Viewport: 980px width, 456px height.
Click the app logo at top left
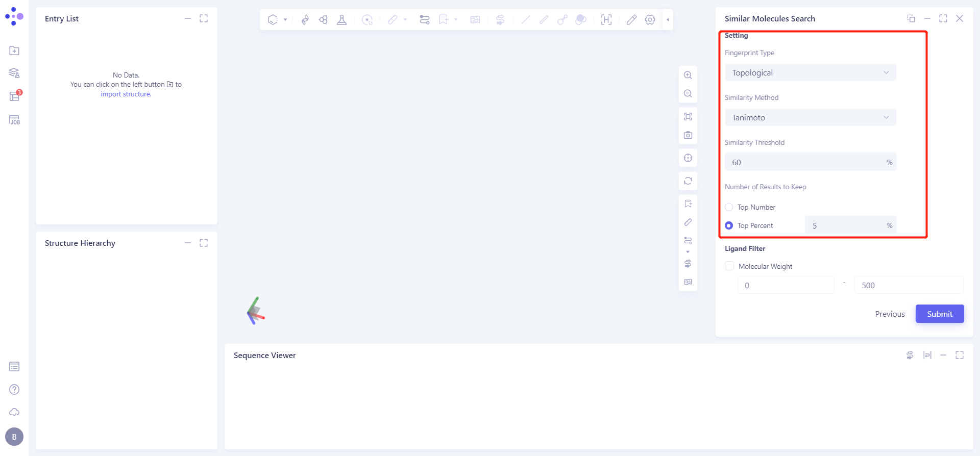click(14, 16)
